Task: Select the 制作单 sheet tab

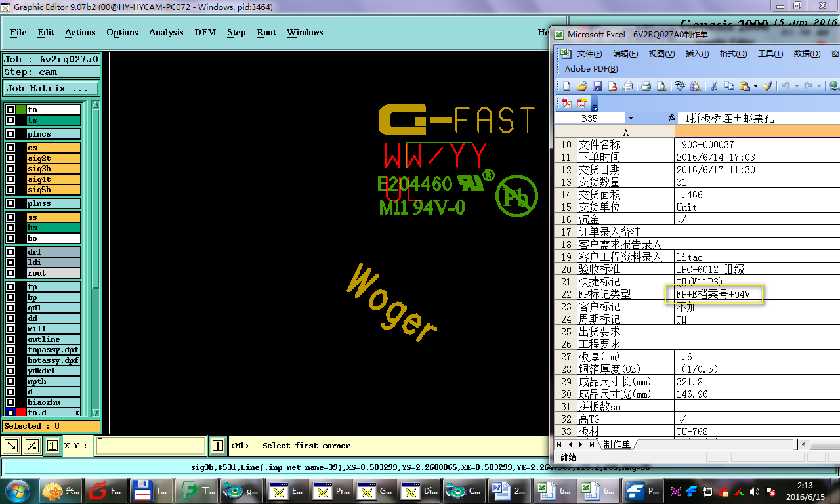Action: pyautogui.click(x=617, y=445)
